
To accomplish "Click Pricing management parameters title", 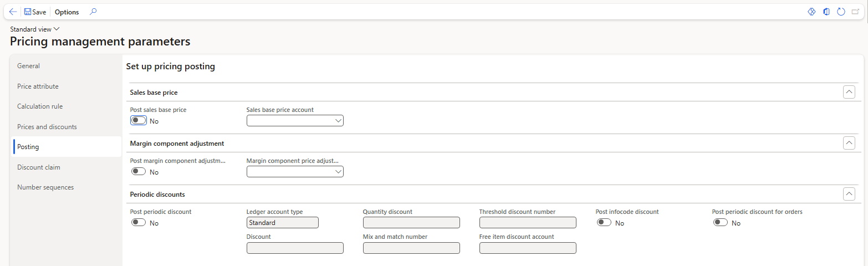I will [100, 42].
